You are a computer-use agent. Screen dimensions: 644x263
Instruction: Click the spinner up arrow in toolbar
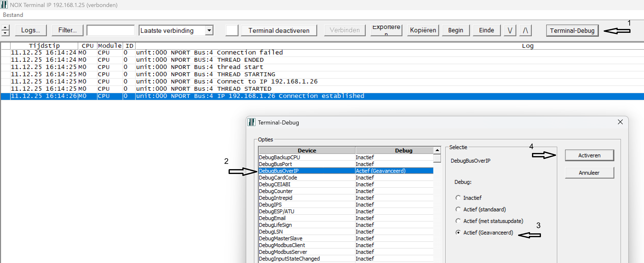tap(5, 28)
